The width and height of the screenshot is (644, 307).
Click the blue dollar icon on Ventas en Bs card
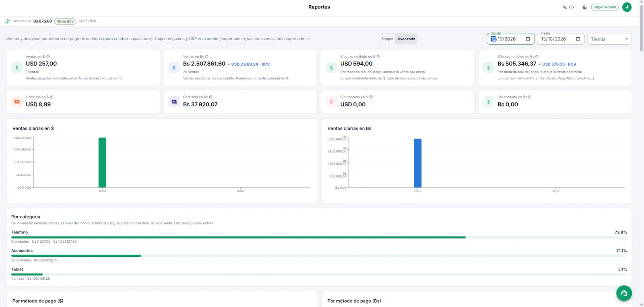tap(174, 68)
